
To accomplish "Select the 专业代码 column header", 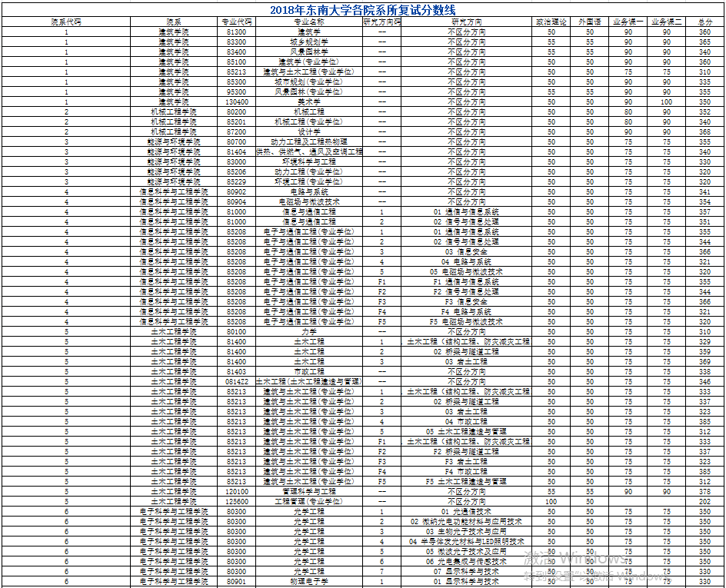I will coord(237,22).
